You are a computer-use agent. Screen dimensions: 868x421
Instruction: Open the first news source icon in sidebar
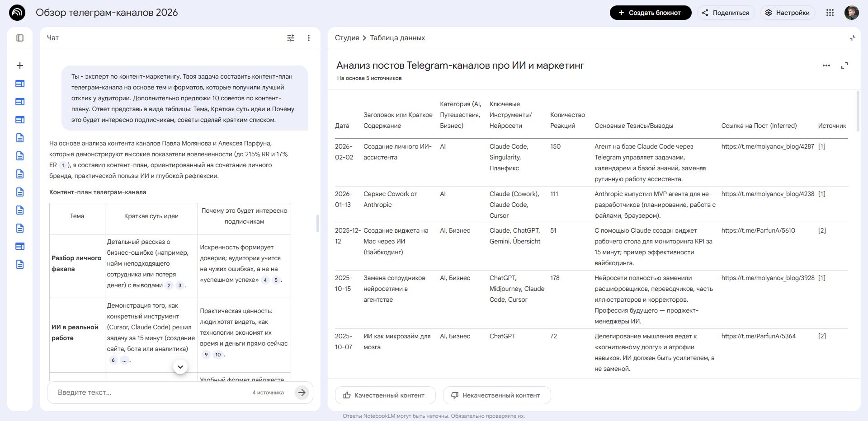(x=19, y=84)
